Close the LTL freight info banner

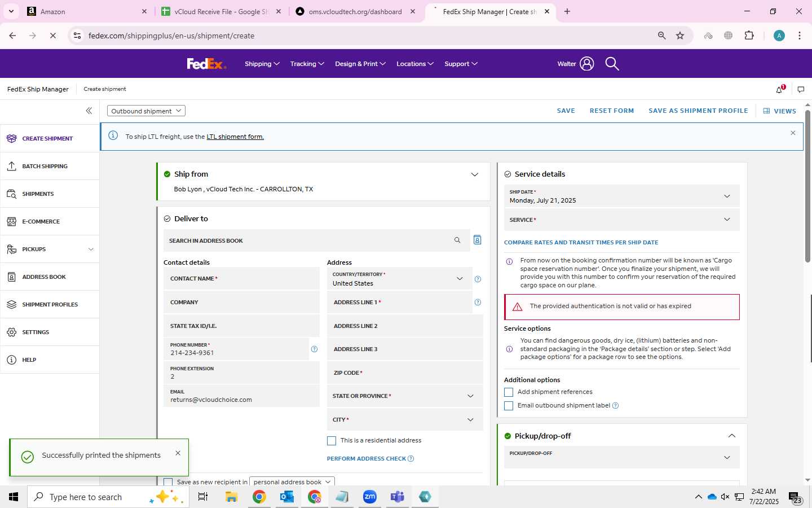(x=793, y=133)
